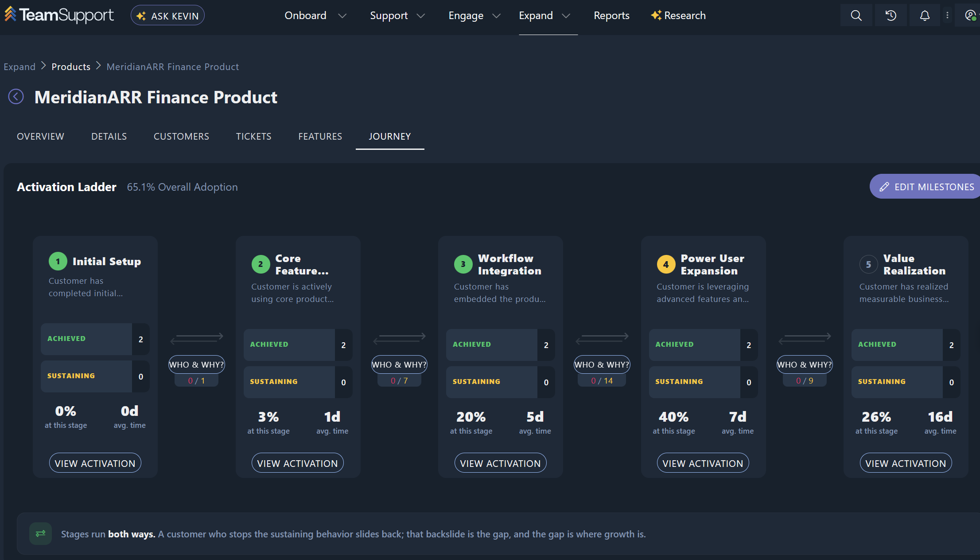Click the sparkle icon next to Research
The image size is (980, 560).
656,16
